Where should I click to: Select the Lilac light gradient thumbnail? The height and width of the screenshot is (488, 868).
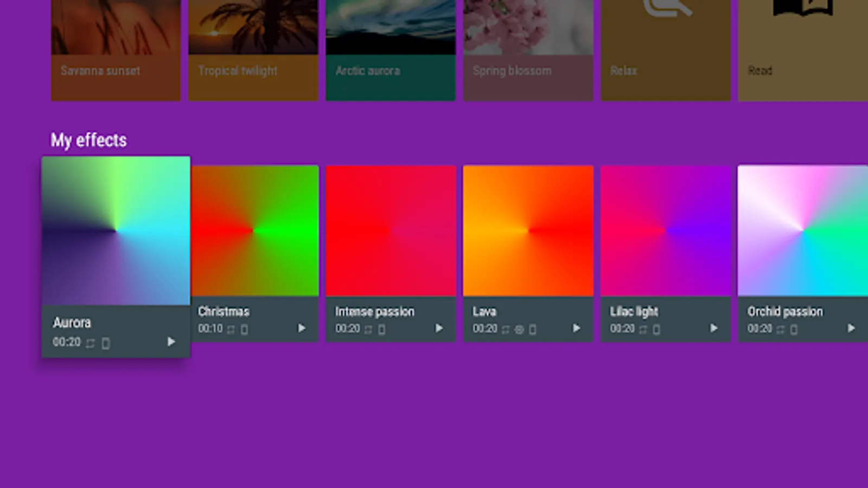click(666, 230)
